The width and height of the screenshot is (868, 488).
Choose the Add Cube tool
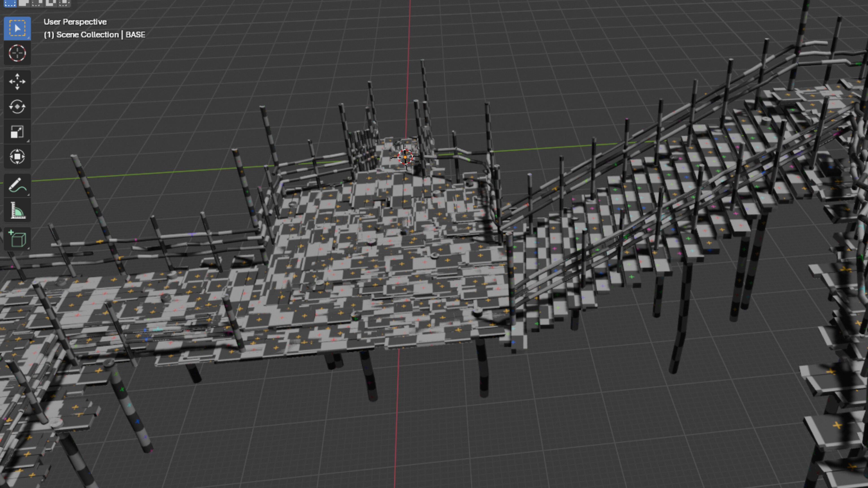pyautogui.click(x=17, y=238)
